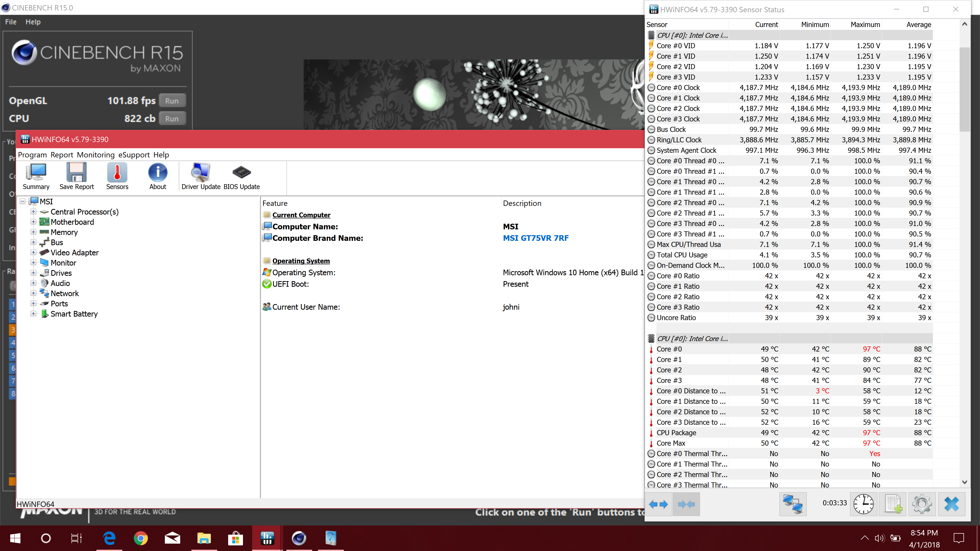Viewport: 980px width, 551px height.
Task: Click the sensor list scroll down arrow
Action: click(964, 482)
